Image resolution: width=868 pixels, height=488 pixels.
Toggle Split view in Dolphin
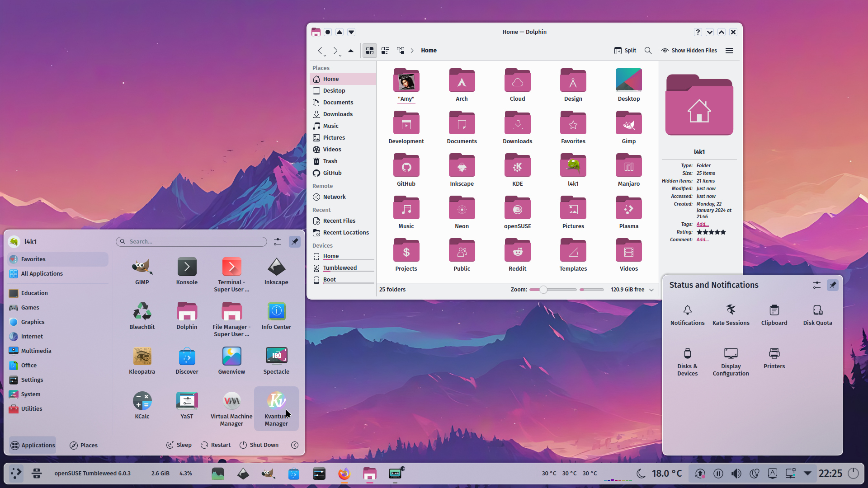coord(625,51)
